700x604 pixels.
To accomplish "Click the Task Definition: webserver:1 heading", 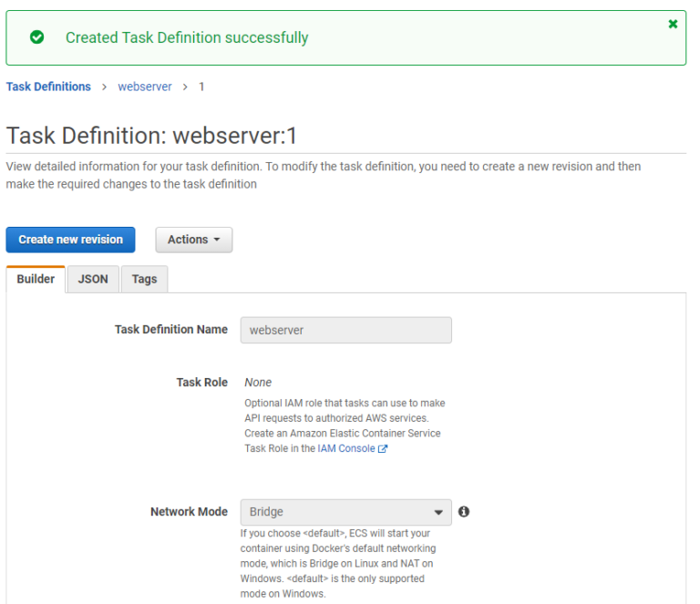I will tap(152, 137).
